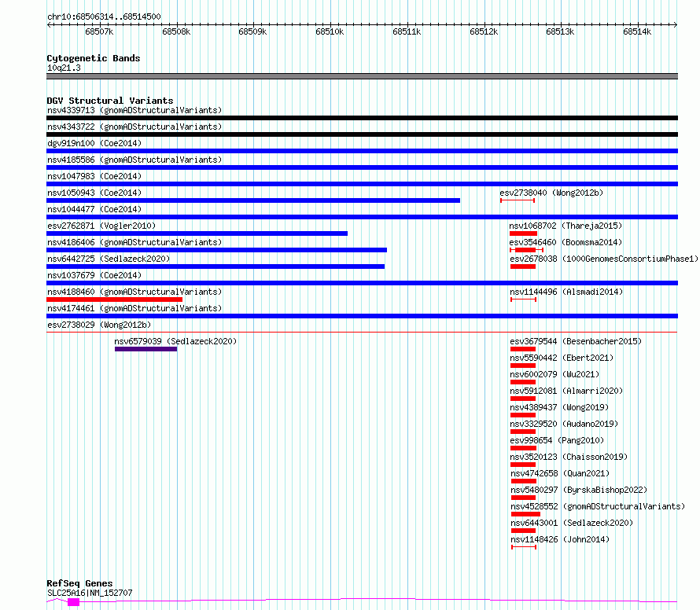This screenshot has width=700, height=610.
Task: Open the esv2762871 (Vogler2010) variant
Action: coord(101,226)
